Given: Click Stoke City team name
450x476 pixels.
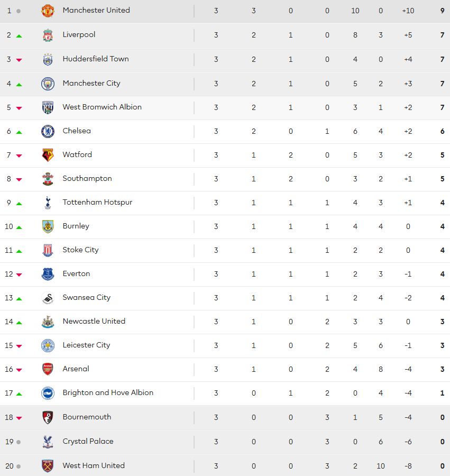Looking at the screenshot, I should [80, 250].
